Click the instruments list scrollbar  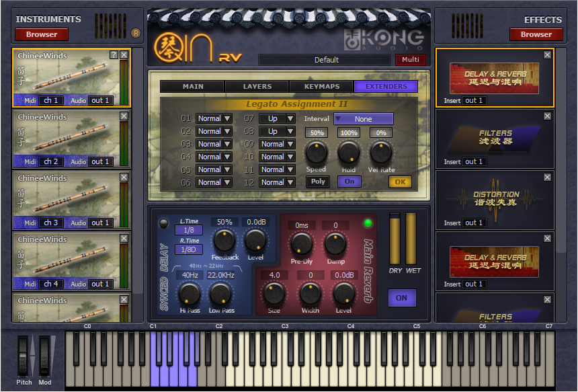[138, 170]
